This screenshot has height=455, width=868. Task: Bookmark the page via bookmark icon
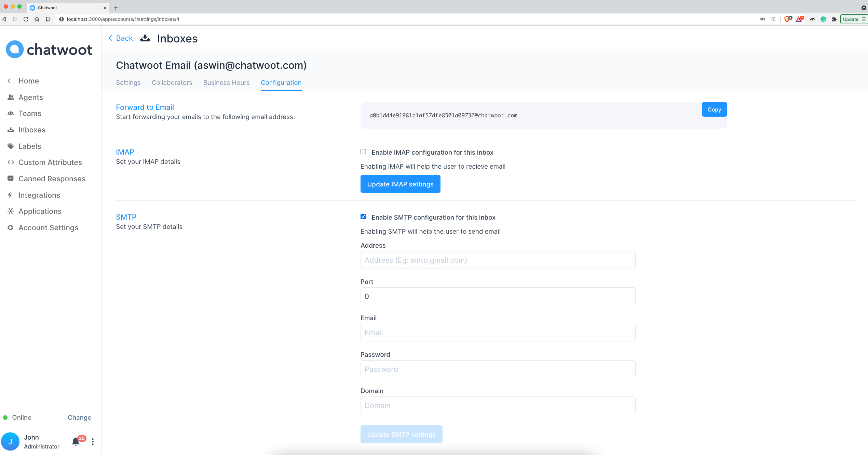48,19
